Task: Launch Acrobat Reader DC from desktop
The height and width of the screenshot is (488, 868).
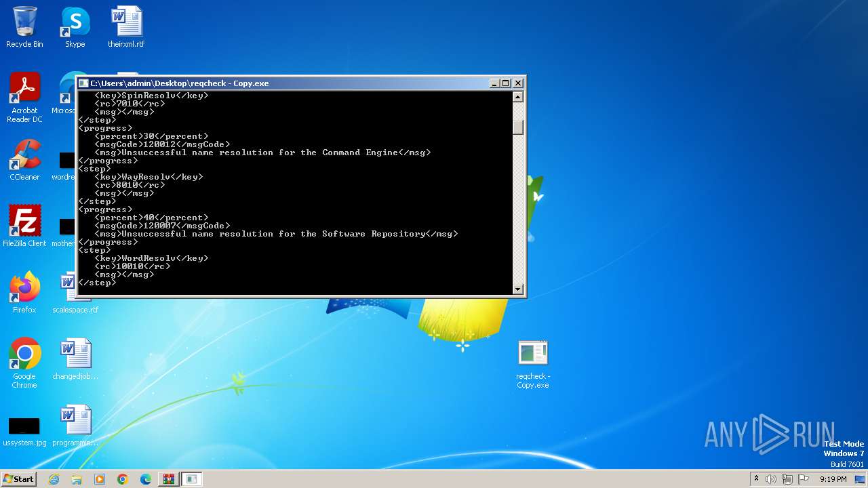Action: [24, 98]
